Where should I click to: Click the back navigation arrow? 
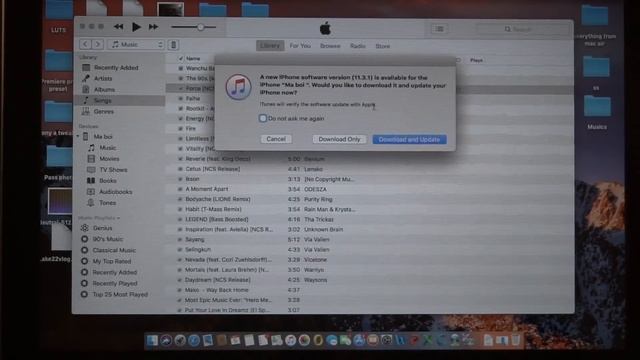(85, 44)
